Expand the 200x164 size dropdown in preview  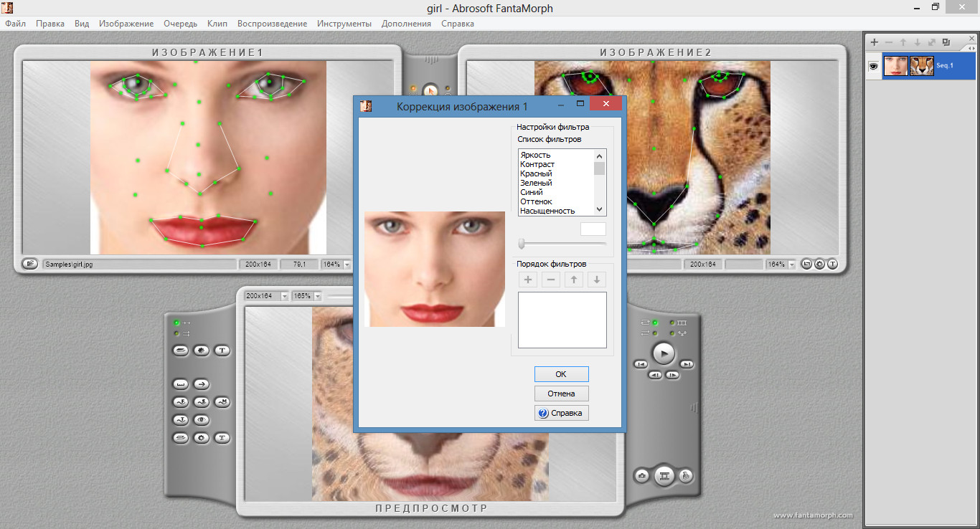point(283,296)
